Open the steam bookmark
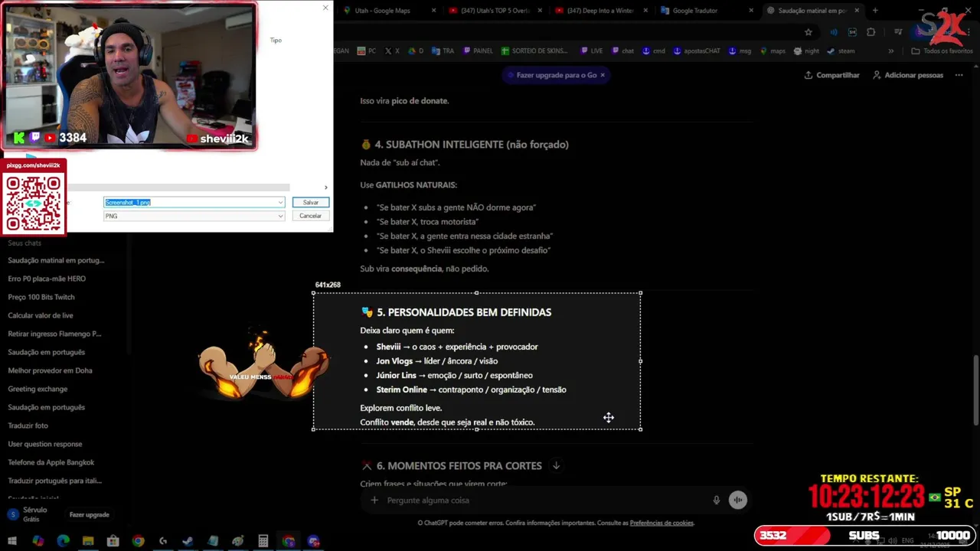The width and height of the screenshot is (980, 551). [x=841, y=51]
